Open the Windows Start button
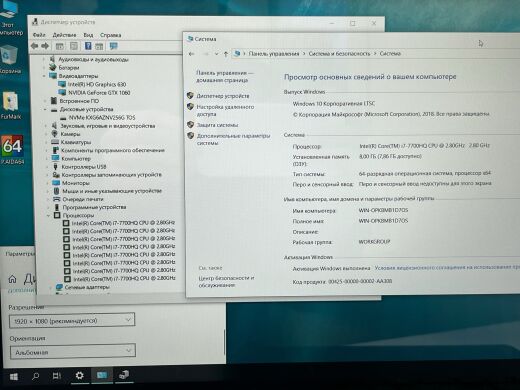The height and width of the screenshot is (390, 520). click(x=14, y=377)
